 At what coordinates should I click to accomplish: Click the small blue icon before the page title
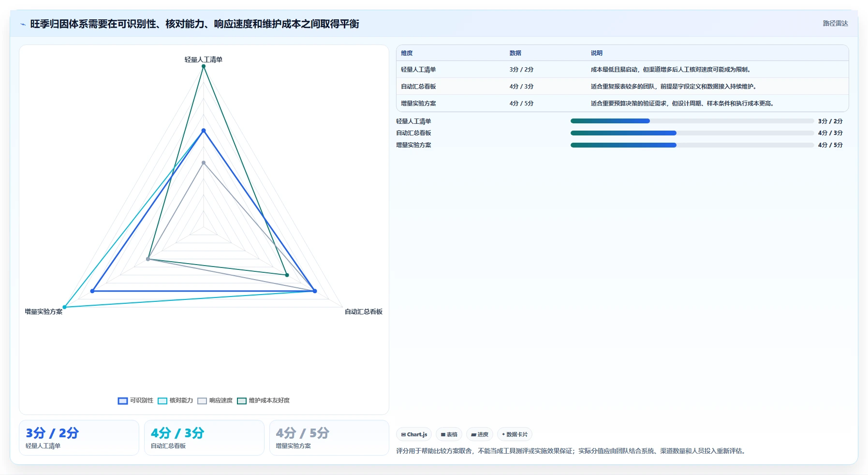tap(23, 24)
